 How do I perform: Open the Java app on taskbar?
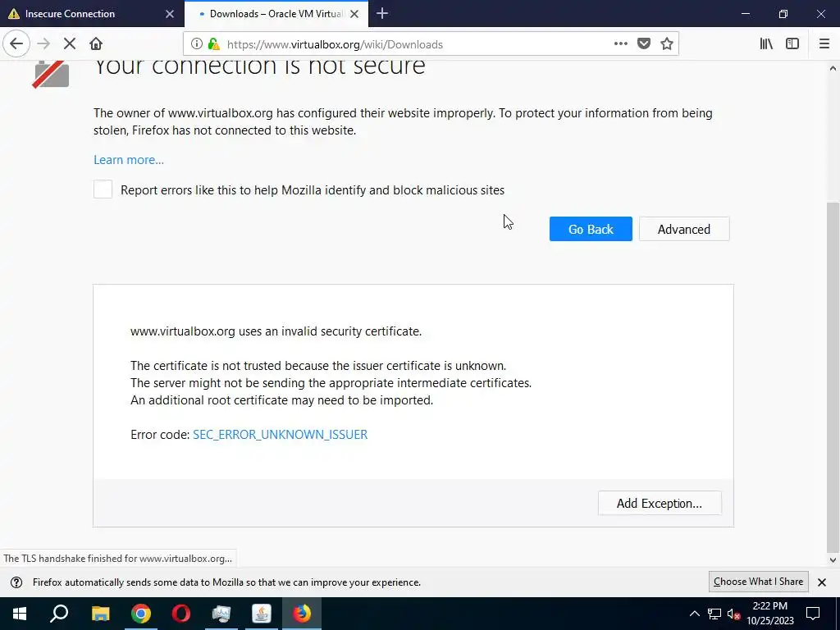(x=262, y=614)
